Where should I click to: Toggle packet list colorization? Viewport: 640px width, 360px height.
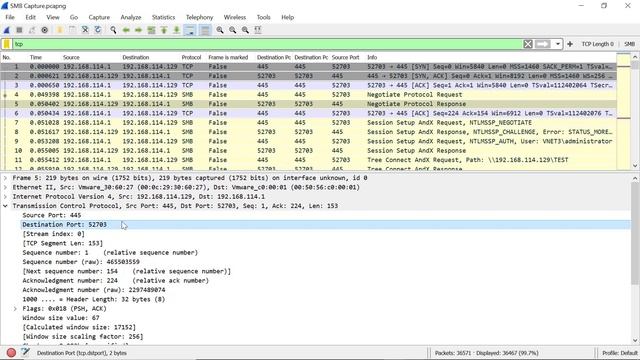coord(205,30)
